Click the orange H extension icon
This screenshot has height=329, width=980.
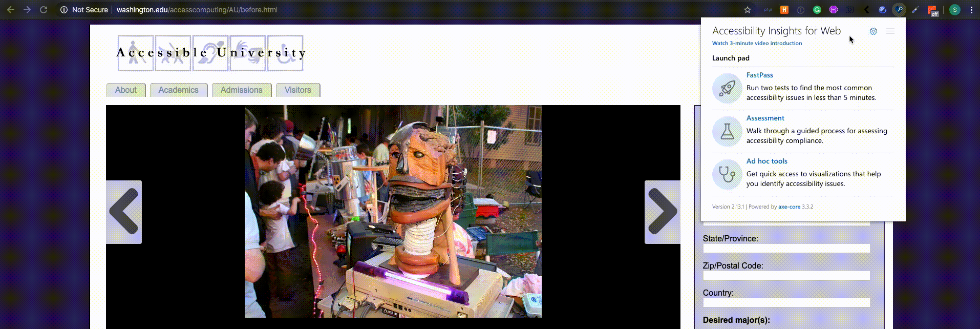784,10
